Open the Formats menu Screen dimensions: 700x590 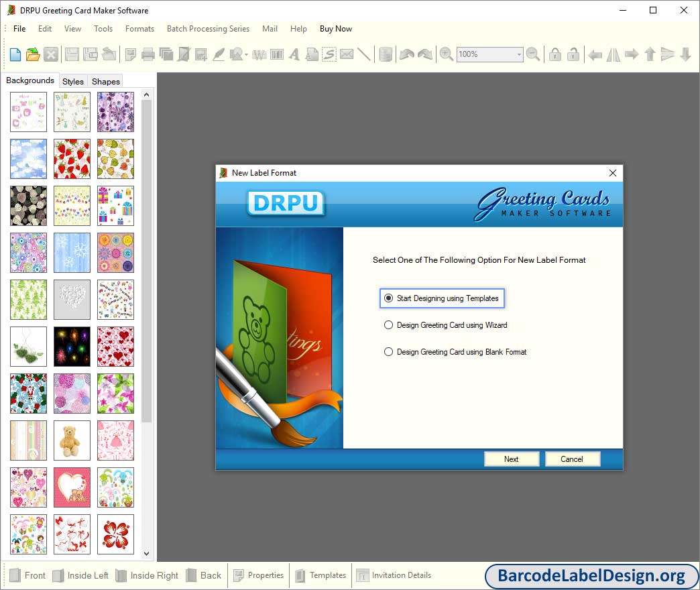click(139, 29)
